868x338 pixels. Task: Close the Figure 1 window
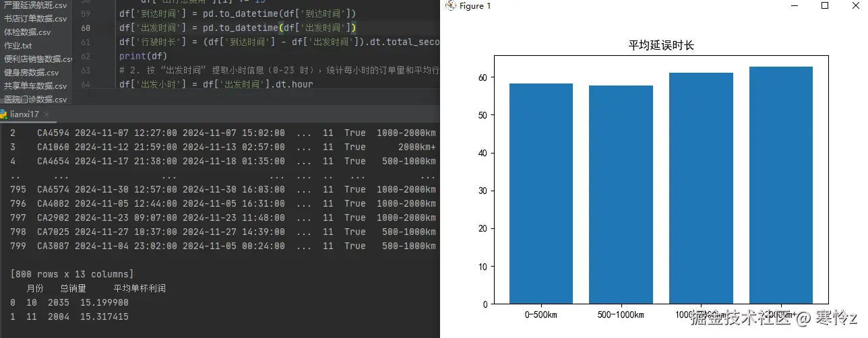855,5
